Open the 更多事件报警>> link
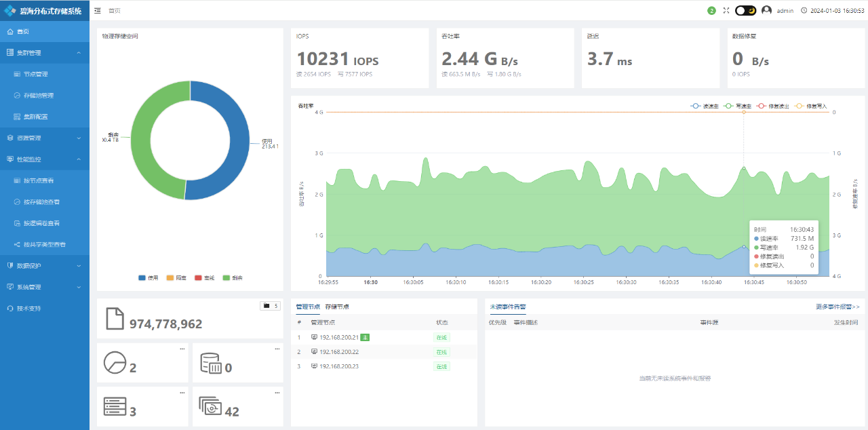868x430 pixels. pos(837,307)
